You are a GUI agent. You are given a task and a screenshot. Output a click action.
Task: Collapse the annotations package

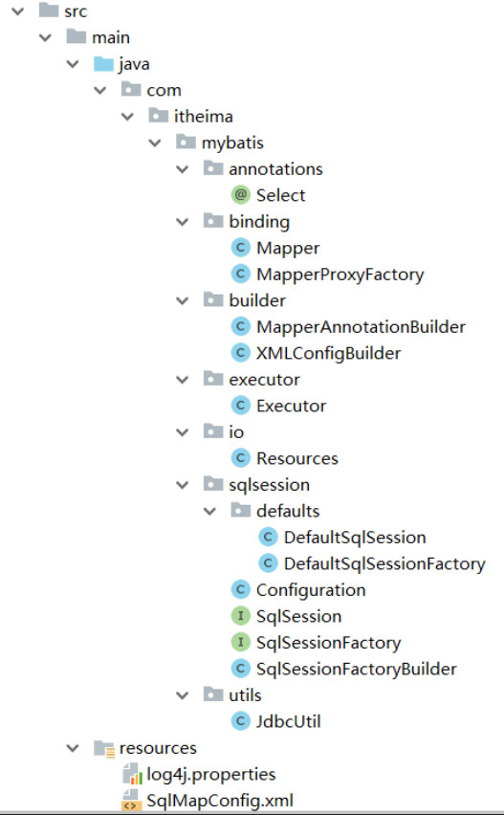pyautogui.click(x=183, y=169)
